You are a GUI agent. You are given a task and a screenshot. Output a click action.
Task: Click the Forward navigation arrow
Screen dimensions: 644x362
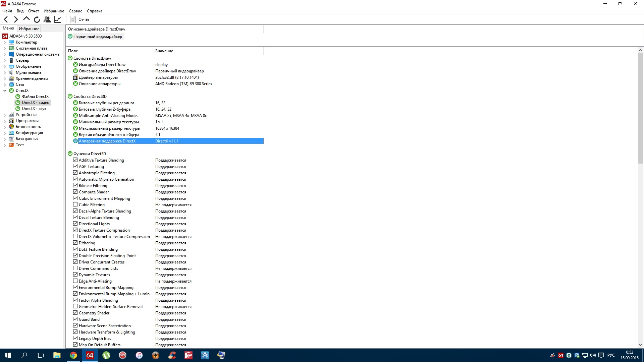(x=16, y=19)
